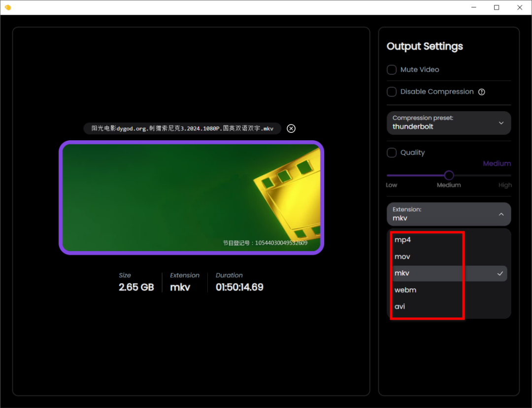532x408 pixels.
Task: Select mov as output extension
Action: click(x=402, y=257)
